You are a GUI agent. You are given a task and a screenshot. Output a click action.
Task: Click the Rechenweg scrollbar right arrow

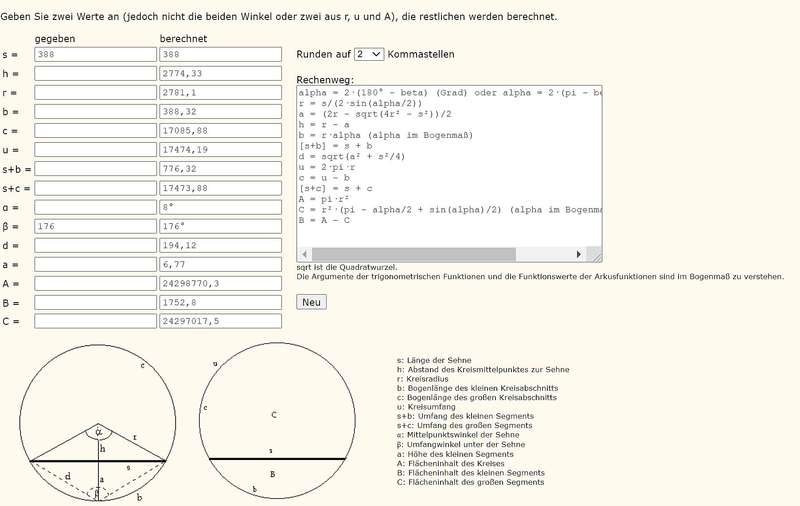pyautogui.click(x=579, y=254)
